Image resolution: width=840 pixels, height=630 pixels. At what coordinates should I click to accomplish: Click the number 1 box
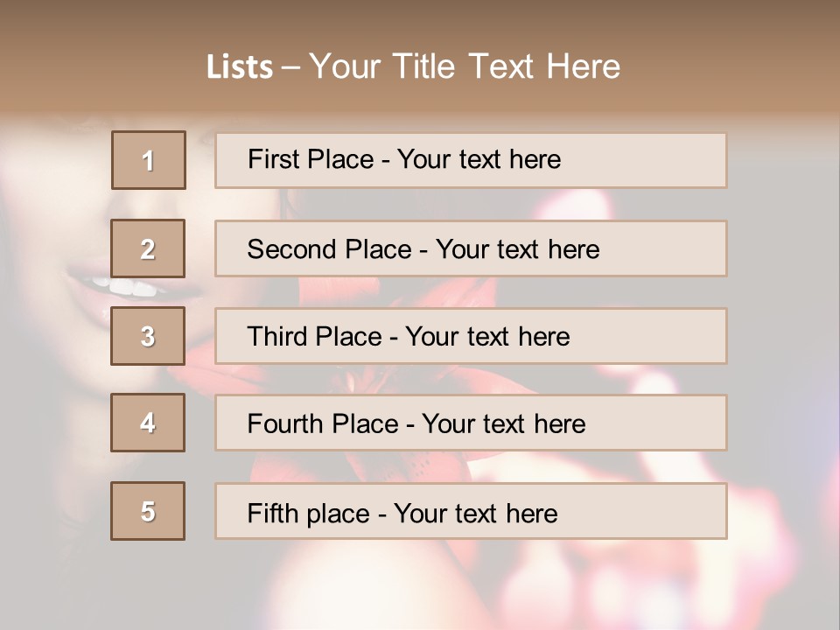click(x=149, y=160)
